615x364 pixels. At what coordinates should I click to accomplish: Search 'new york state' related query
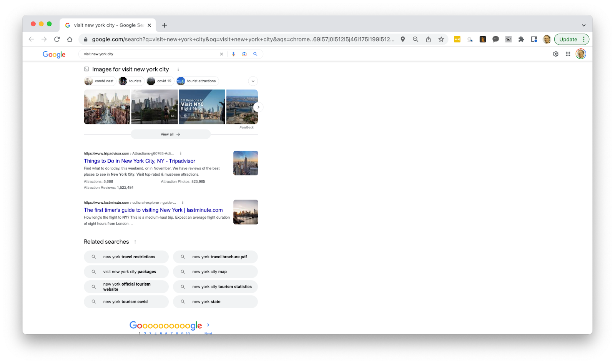point(215,302)
